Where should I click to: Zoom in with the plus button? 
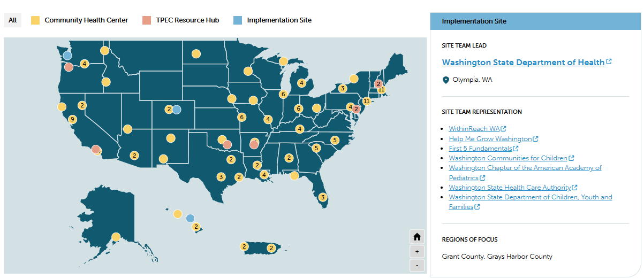click(417, 251)
